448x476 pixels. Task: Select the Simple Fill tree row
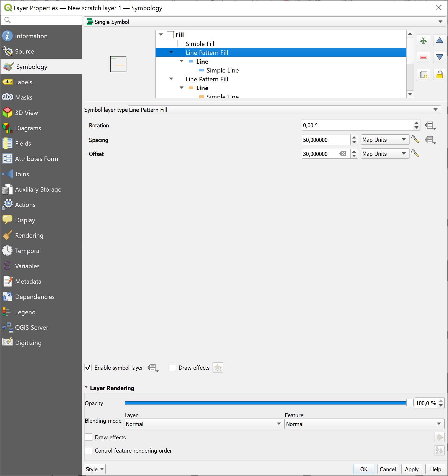point(281,44)
